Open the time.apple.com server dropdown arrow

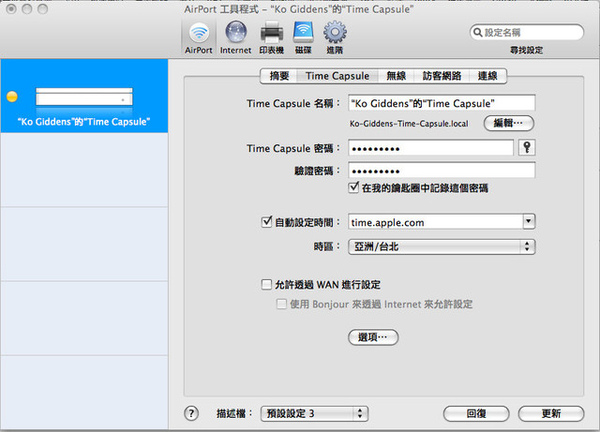528,222
